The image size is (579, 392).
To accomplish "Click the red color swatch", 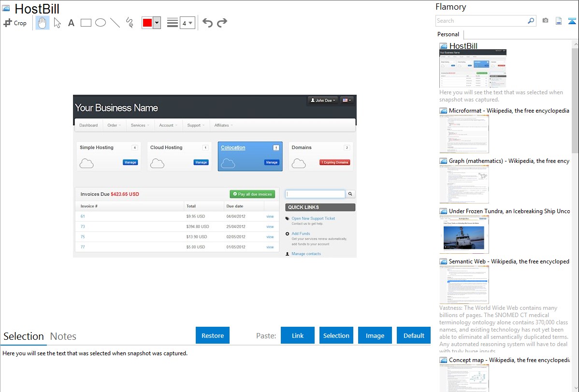I will click(x=147, y=23).
